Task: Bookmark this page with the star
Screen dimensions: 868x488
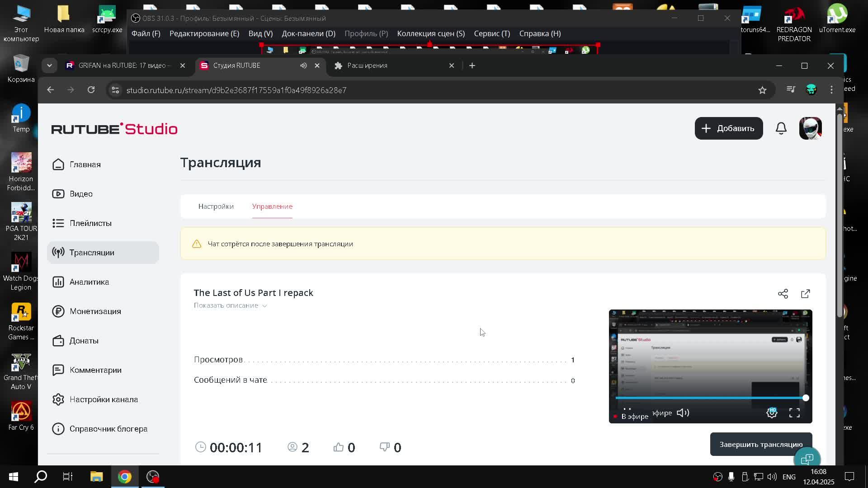Action: coord(763,90)
